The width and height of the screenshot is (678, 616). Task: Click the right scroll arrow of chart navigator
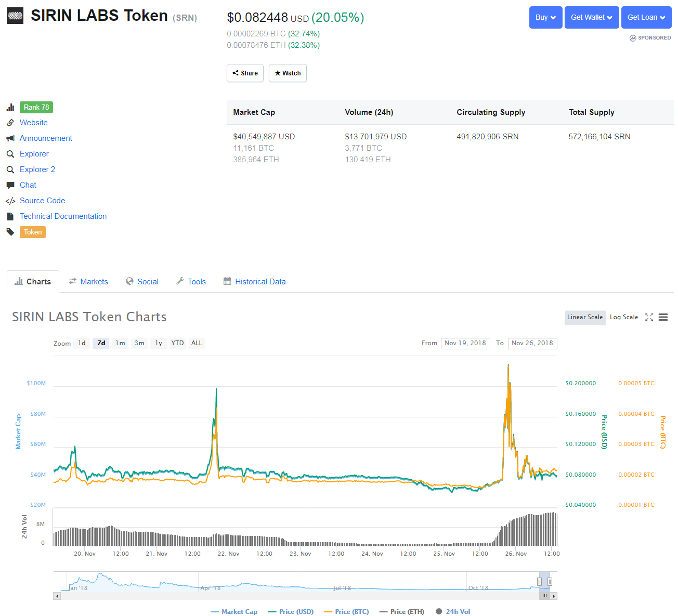[554, 596]
